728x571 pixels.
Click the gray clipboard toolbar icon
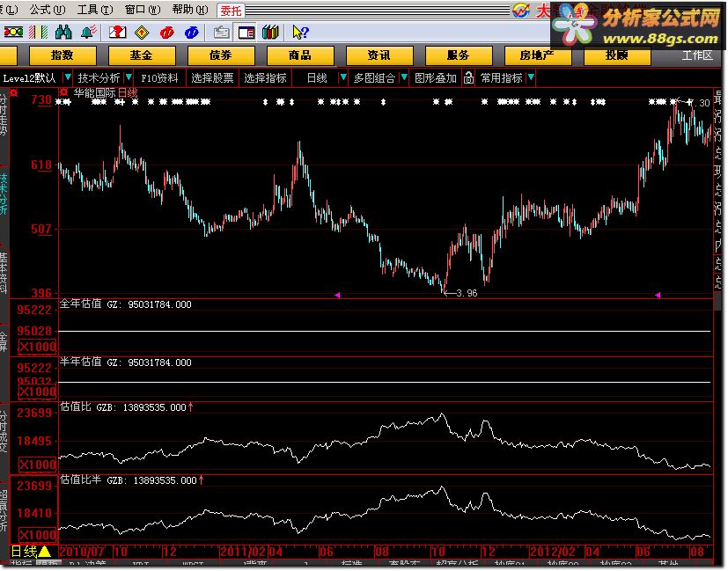click(221, 33)
